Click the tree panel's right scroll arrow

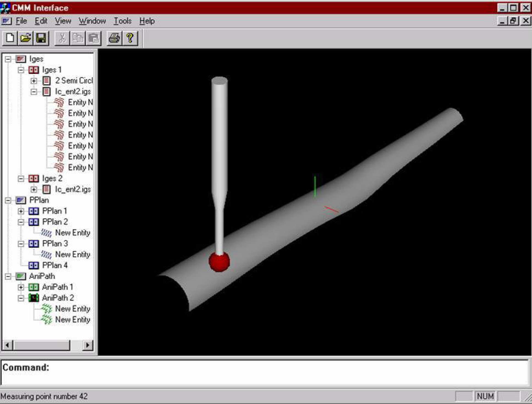(87, 345)
